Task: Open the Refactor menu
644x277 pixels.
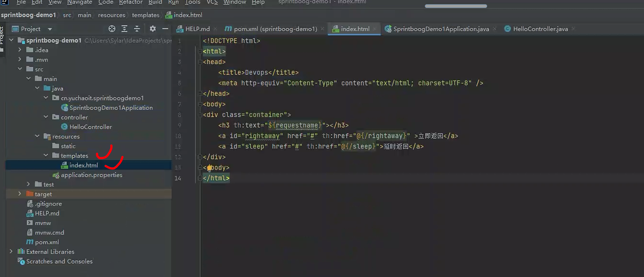Action: [131, 2]
